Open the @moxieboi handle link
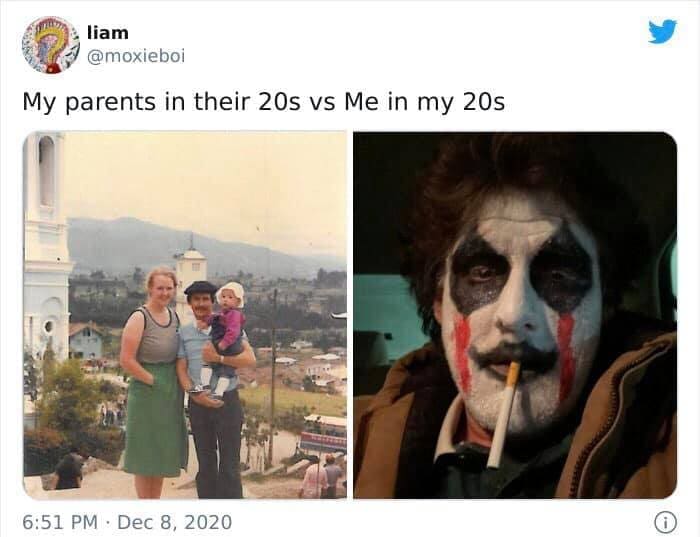The width and height of the screenshot is (700, 537). point(136,57)
